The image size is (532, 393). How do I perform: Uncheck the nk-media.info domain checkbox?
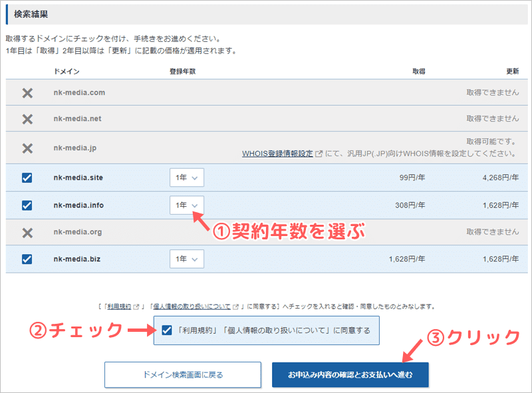click(x=27, y=205)
